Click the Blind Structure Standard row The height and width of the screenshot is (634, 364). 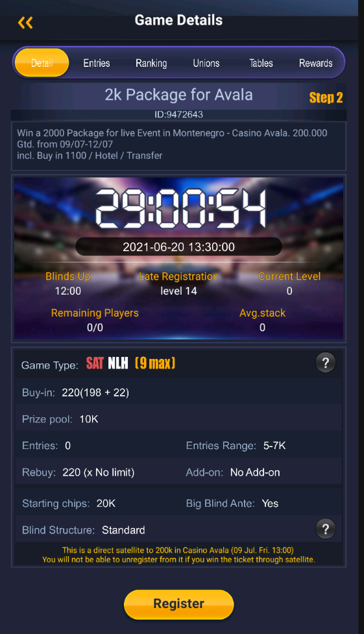tap(179, 530)
